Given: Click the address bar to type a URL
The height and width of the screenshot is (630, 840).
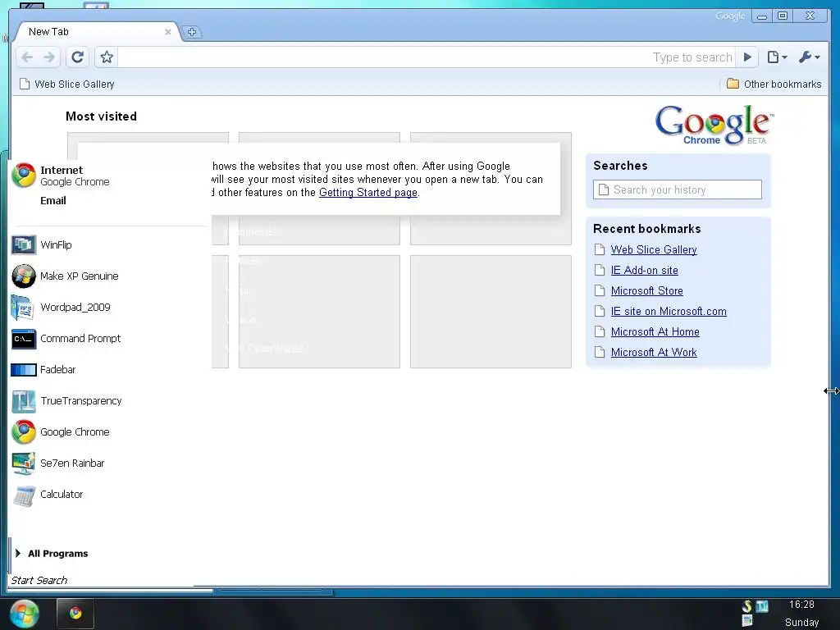Looking at the screenshot, I should tap(426, 57).
